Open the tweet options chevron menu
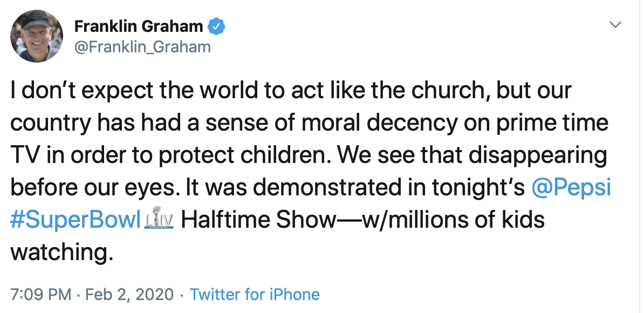This screenshot has width=644, height=313. pyautogui.click(x=615, y=25)
